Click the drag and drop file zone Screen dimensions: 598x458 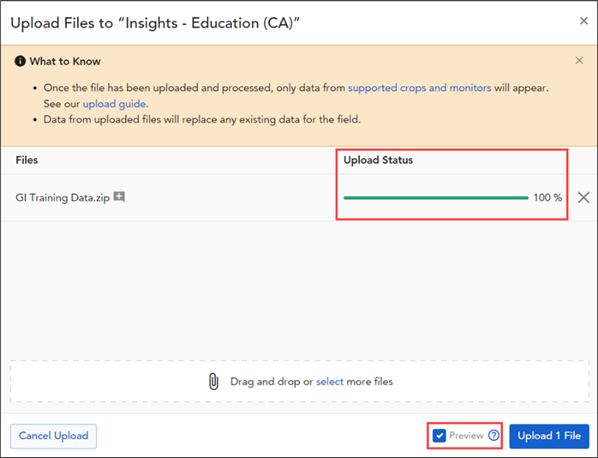pos(299,381)
